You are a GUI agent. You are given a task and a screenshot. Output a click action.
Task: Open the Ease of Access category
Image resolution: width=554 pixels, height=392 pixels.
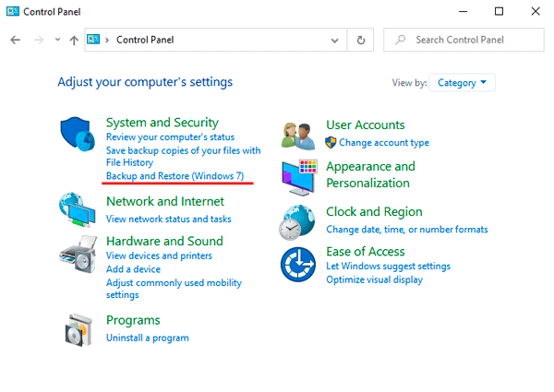pos(366,252)
